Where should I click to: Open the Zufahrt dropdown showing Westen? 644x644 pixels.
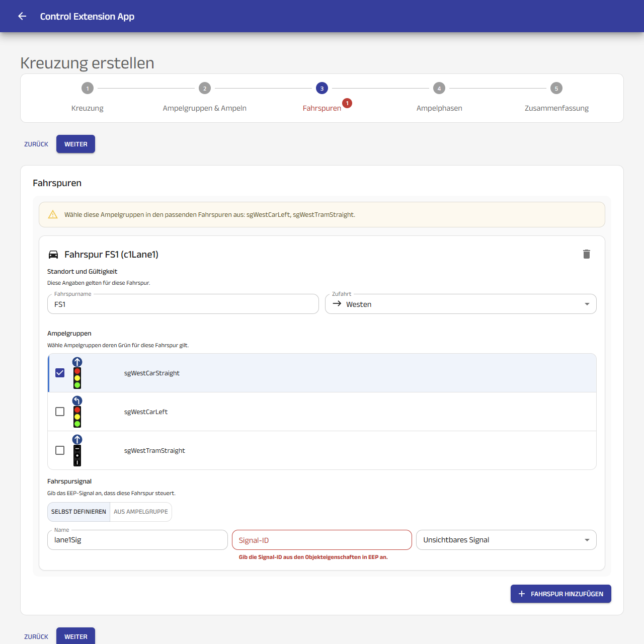[461, 304]
